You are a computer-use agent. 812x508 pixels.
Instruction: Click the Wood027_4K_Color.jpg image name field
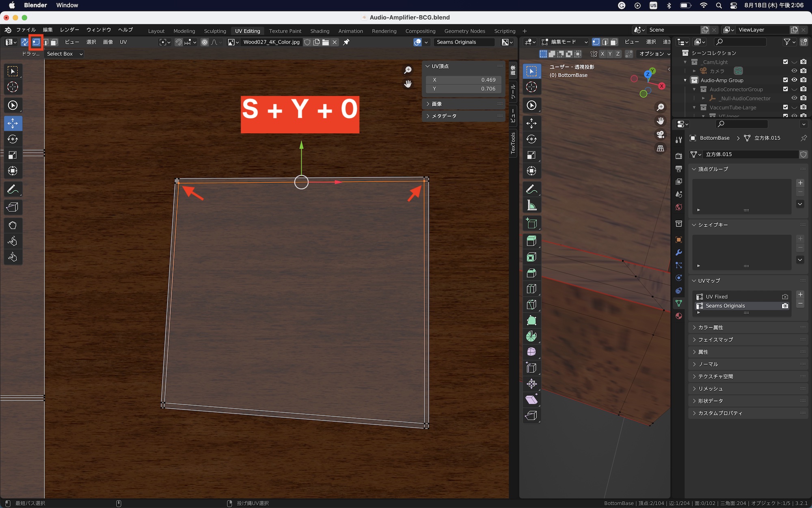[271, 42]
